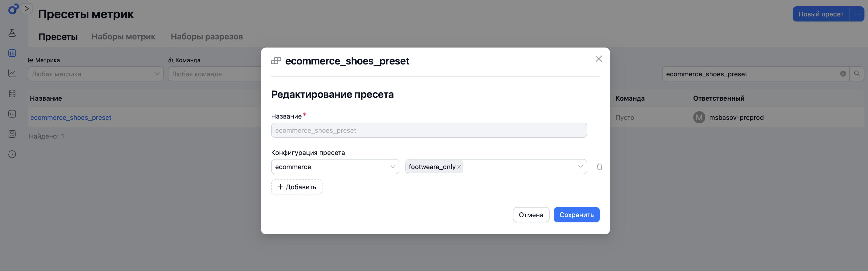
Task: Click the Новый пресет button
Action: pyautogui.click(x=821, y=14)
